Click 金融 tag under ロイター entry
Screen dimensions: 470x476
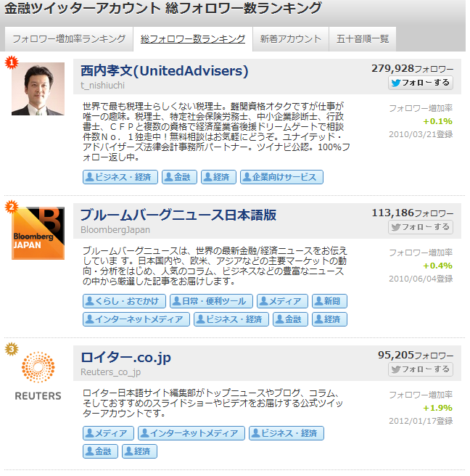(100, 451)
